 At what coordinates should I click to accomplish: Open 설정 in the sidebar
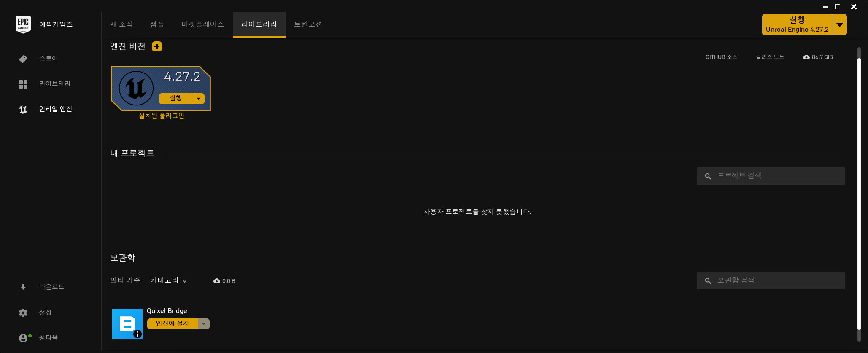pos(45,312)
